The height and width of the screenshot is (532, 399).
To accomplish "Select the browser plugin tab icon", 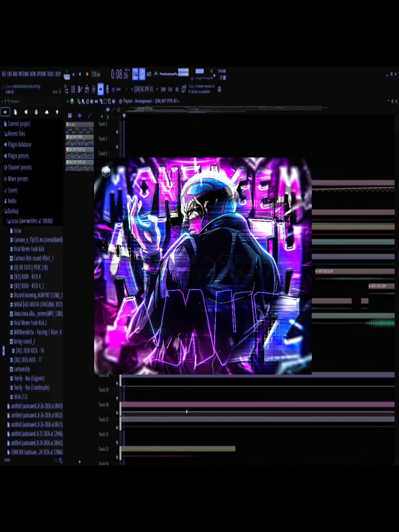I will pos(36,112).
